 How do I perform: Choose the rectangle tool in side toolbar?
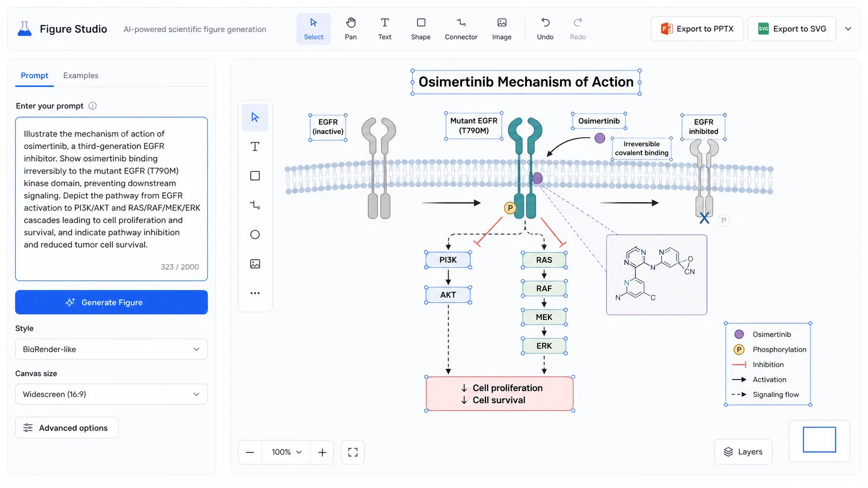(x=255, y=176)
